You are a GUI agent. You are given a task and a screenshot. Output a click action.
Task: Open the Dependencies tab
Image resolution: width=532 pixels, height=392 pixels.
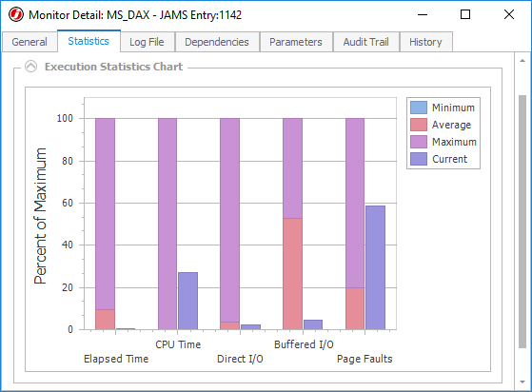tap(217, 42)
